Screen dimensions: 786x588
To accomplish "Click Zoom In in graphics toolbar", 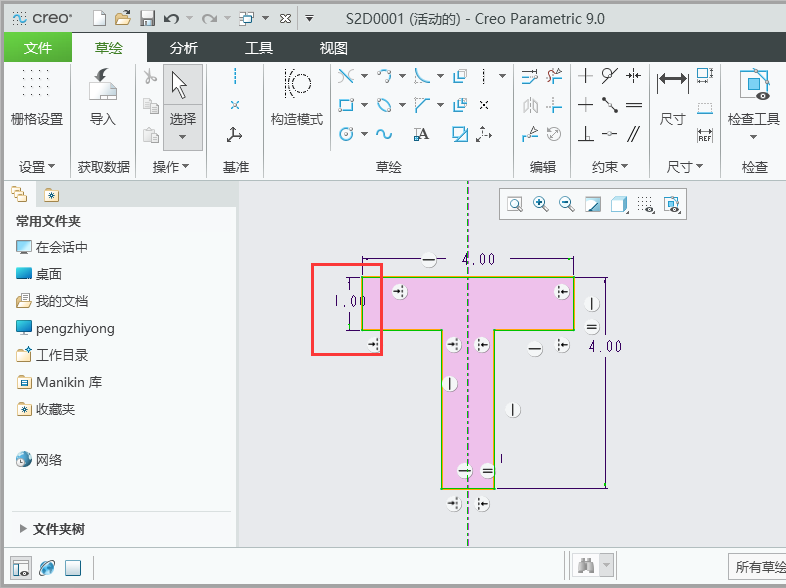I will coord(540,204).
